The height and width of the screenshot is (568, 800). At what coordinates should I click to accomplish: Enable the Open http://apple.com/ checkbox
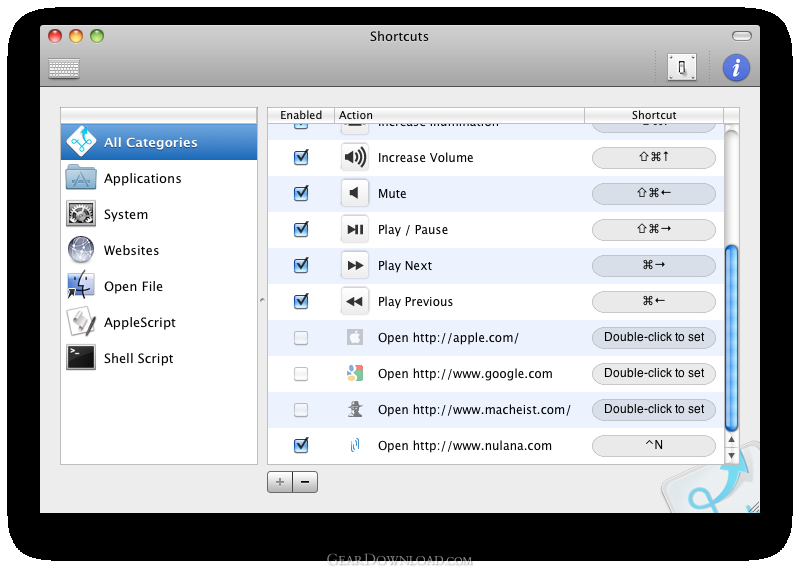click(301, 337)
